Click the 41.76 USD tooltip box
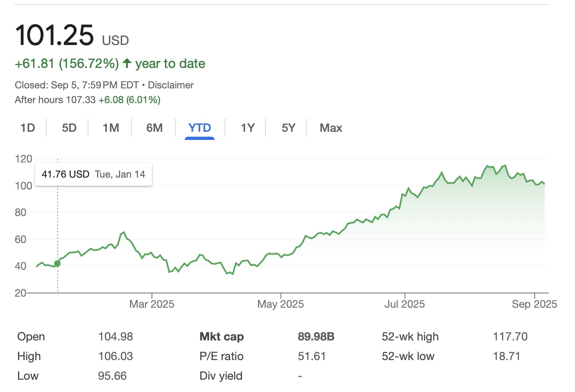 point(93,174)
